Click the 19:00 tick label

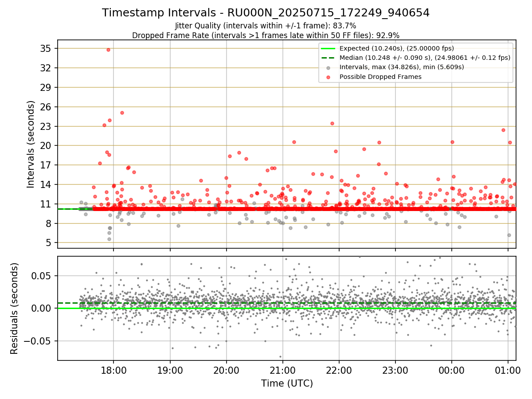(170, 370)
